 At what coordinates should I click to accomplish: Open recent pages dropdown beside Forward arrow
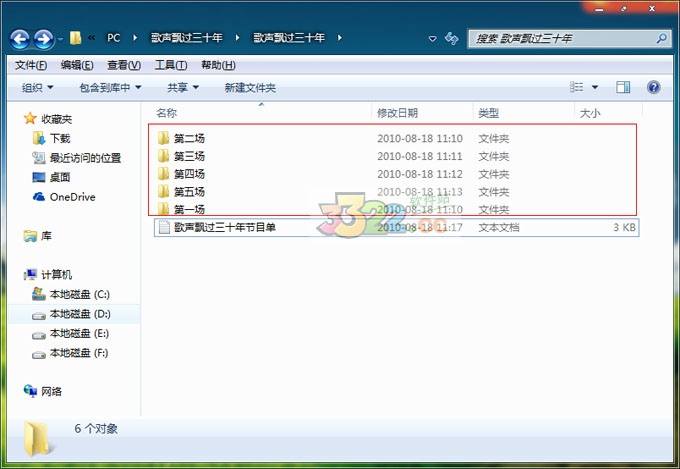(60, 39)
